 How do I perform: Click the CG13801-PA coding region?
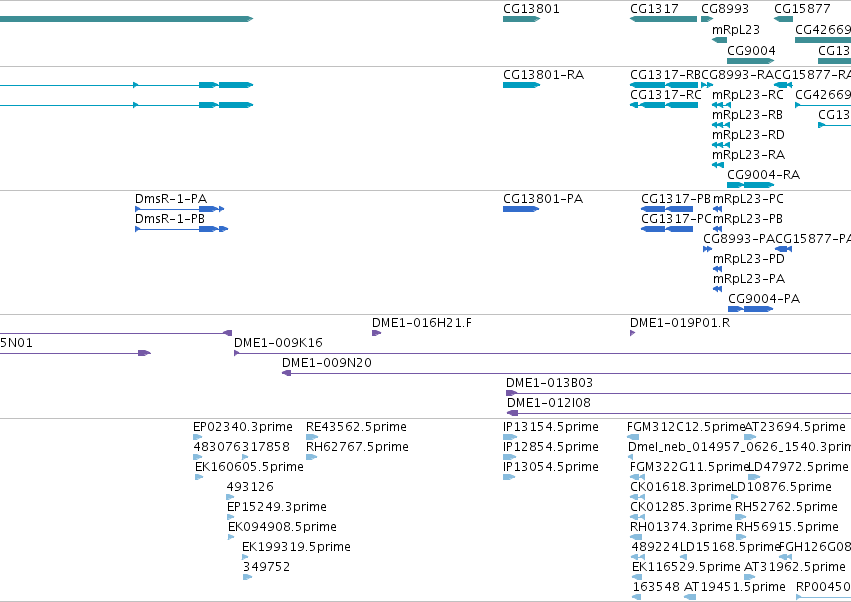(x=521, y=209)
